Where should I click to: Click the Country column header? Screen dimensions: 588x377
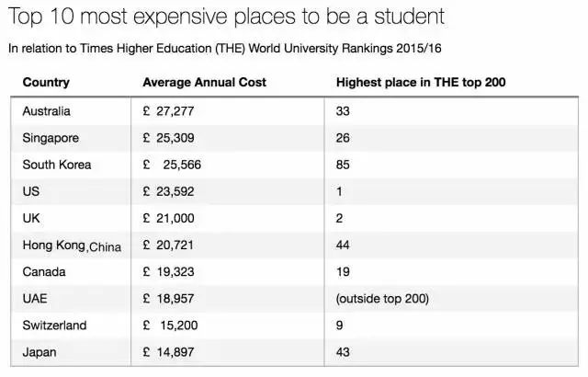click(x=46, y=82)
